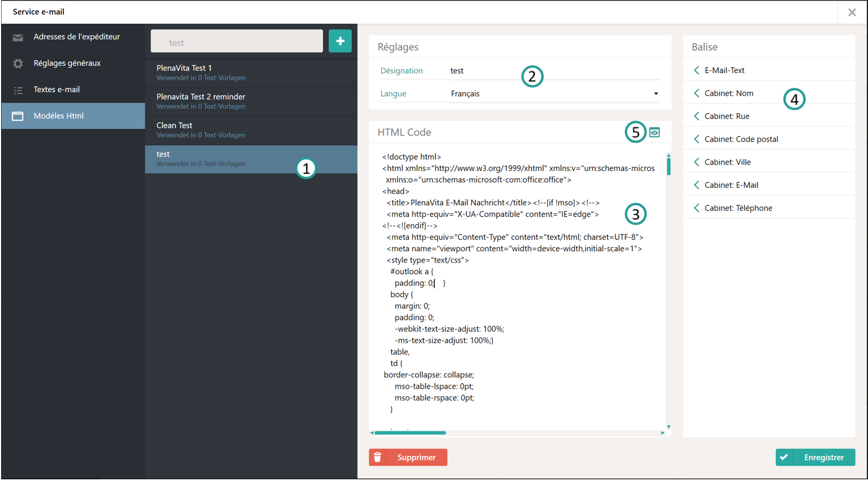Insert the Cabinet: Nom tag chevron
The image size is (868, 481).
697,93
